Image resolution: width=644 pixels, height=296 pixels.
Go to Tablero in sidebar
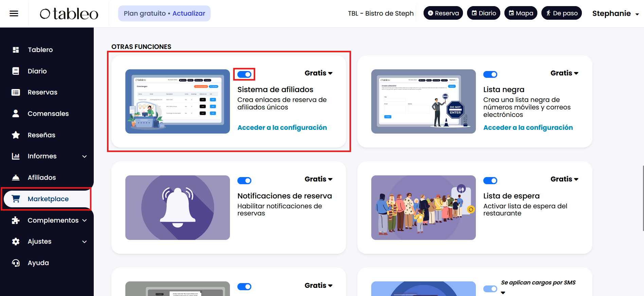pos(40,50)
